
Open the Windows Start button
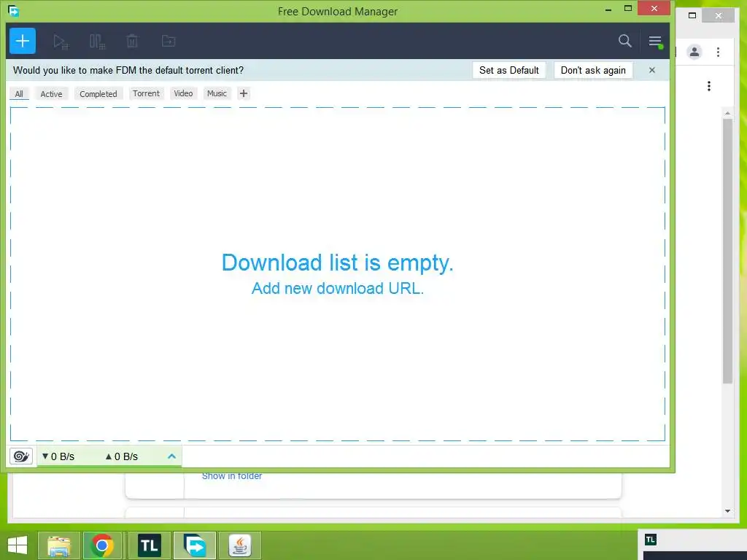[x=18, y=545]
